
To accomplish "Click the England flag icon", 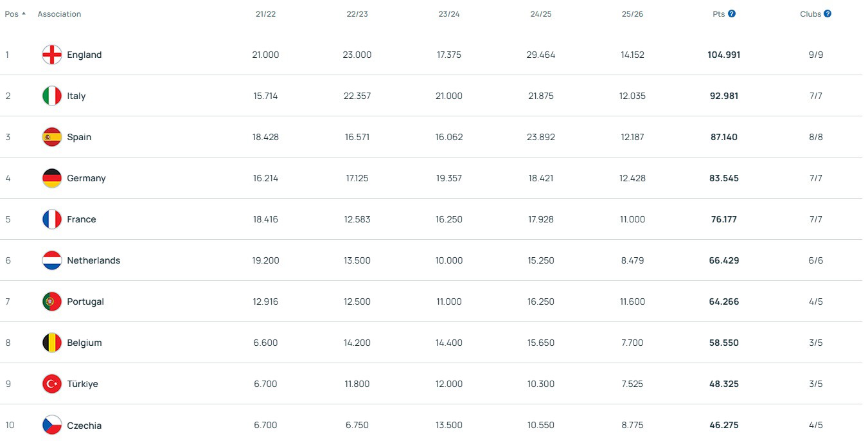I will (x=52, y=55).
